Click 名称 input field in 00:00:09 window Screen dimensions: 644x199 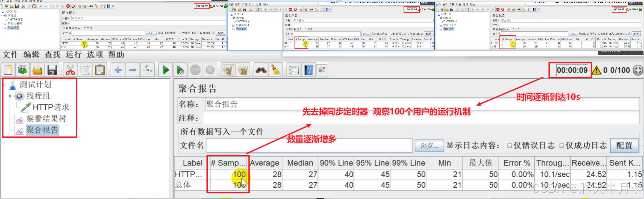[422, 104]
